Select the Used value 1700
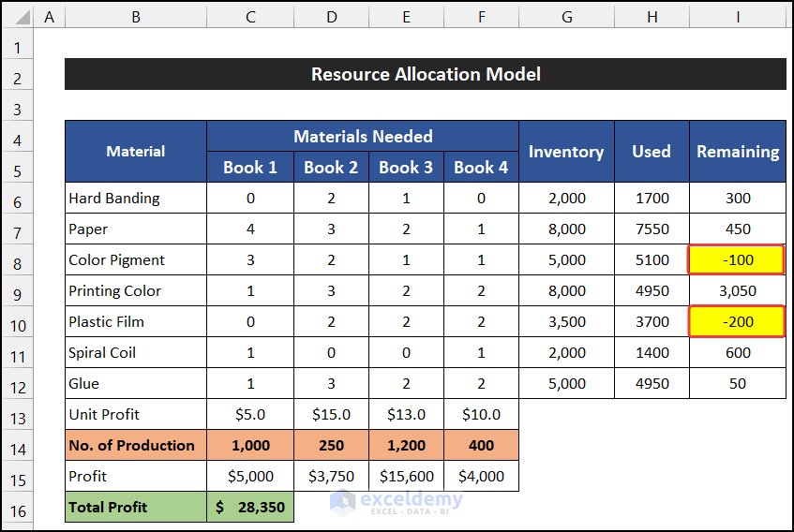This screenshot has height=532, width=794. 652,198
